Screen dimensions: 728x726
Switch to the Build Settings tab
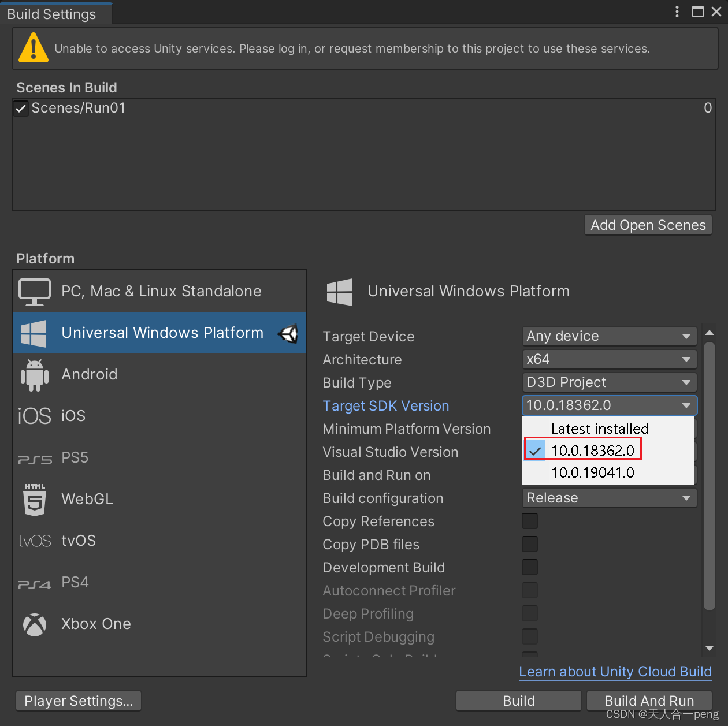[x=51, y=13]
